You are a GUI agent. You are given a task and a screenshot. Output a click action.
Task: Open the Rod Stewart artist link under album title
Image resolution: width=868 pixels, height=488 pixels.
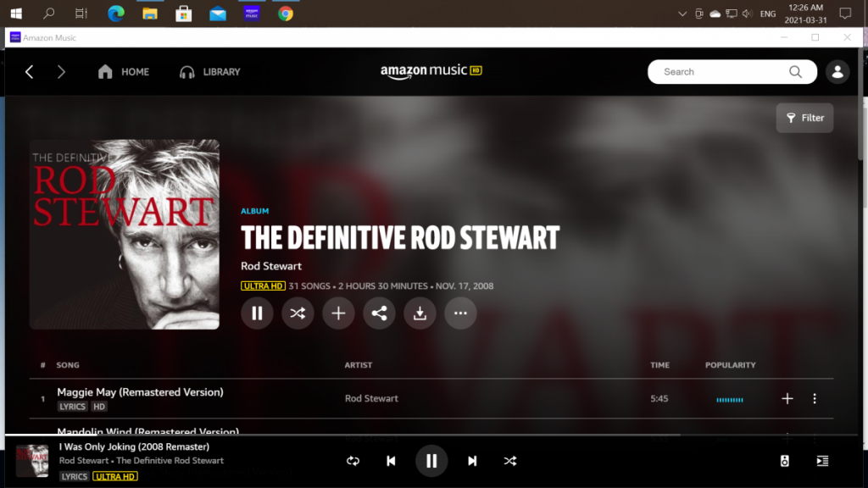[x=271, y=266]
